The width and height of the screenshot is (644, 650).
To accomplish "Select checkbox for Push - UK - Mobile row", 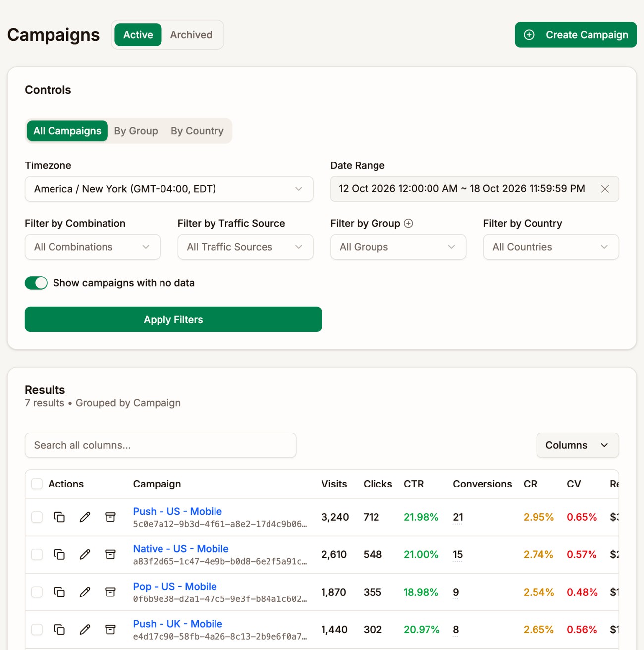I will coord(37,629).
